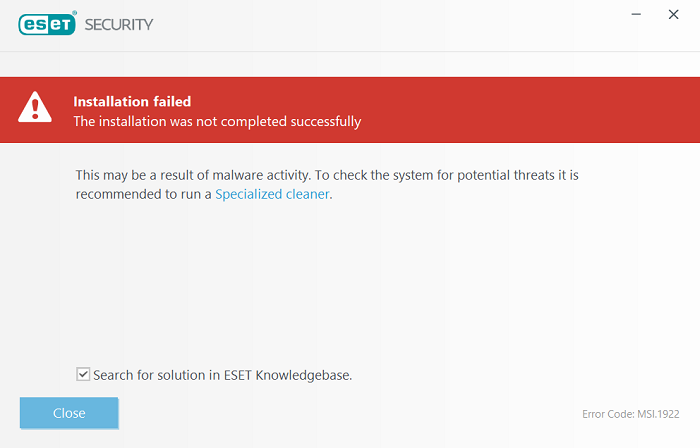Click 'The installation was not completed successfully' text

coord(217,122)
